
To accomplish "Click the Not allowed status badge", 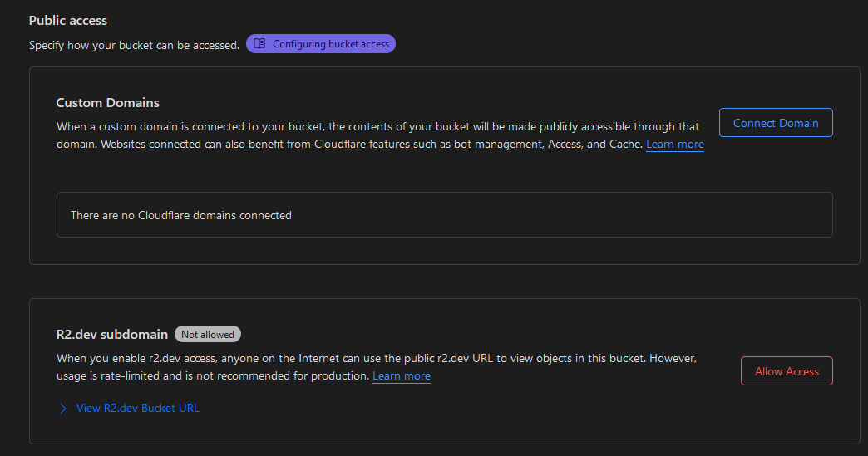I will tap(207, 334).
